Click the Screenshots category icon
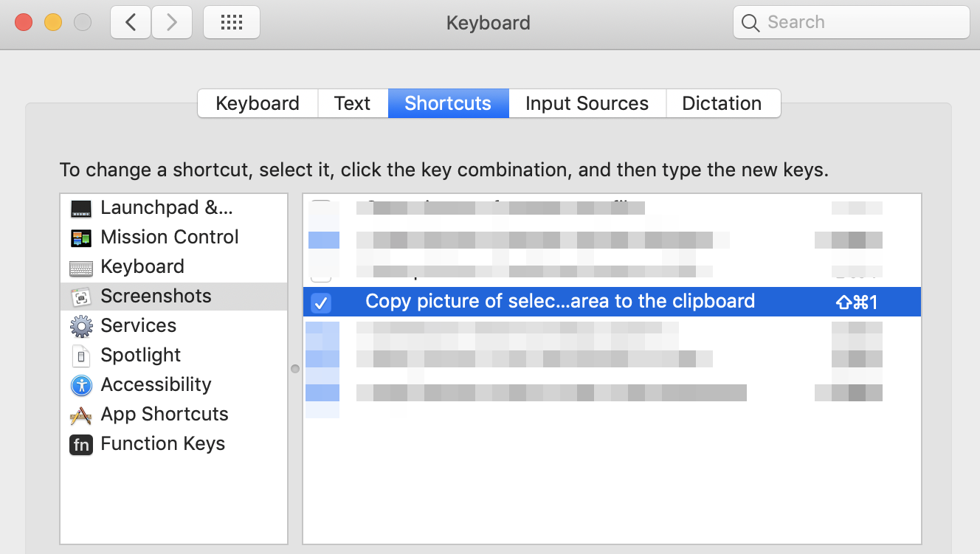Screen dimensions: 980x554 (81, 297)
